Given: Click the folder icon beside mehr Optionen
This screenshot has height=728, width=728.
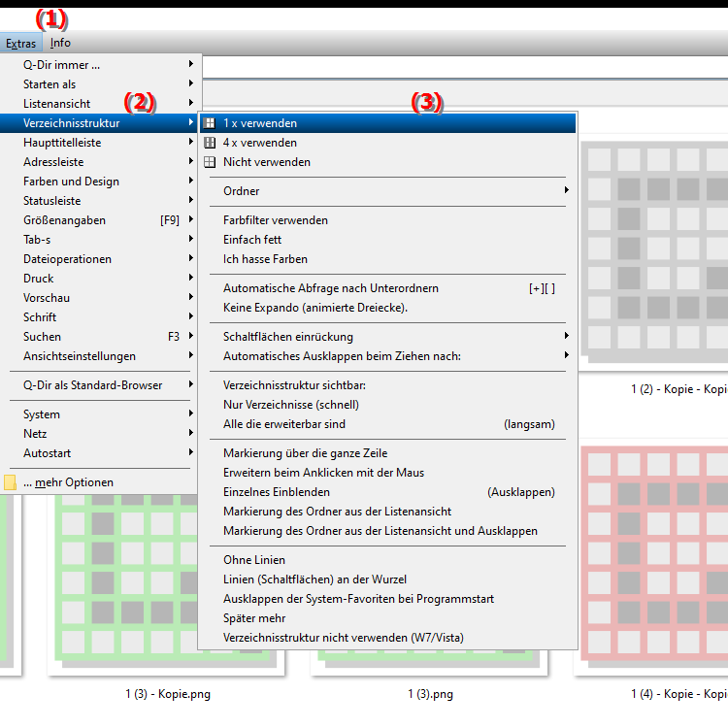Looking at the screenshot, I should [x=10, y=482].
